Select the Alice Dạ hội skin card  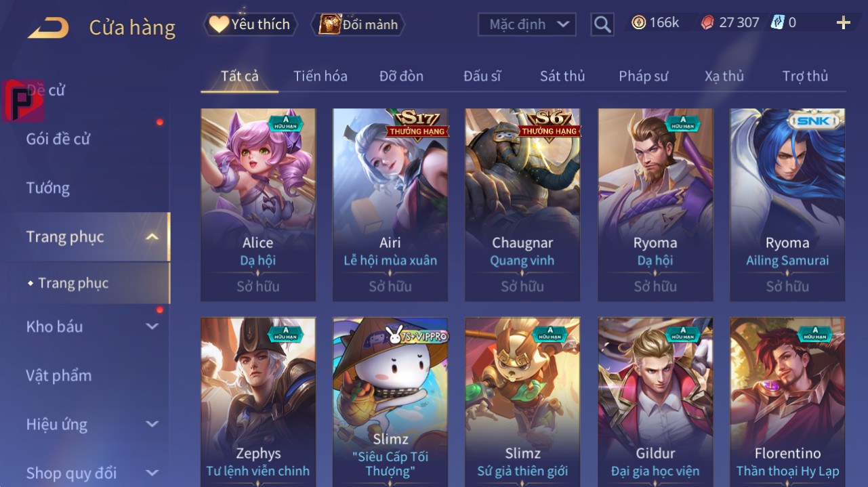click(x=258, y=205)
